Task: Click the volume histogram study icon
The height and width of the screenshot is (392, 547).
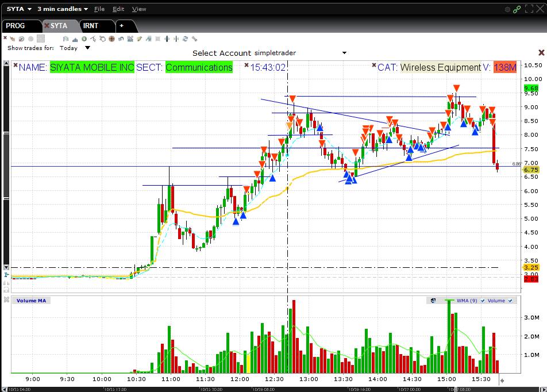Action: pyautogui.click(x=75, y=39)
